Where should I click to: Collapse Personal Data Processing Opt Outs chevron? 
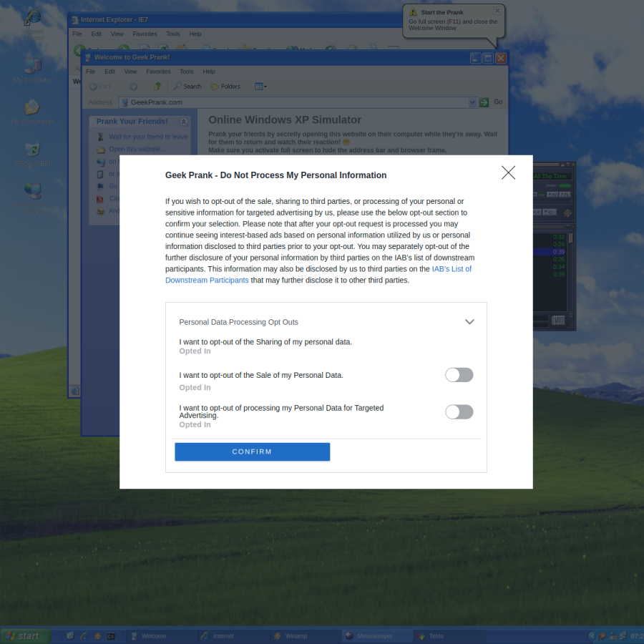coord(469,321)
